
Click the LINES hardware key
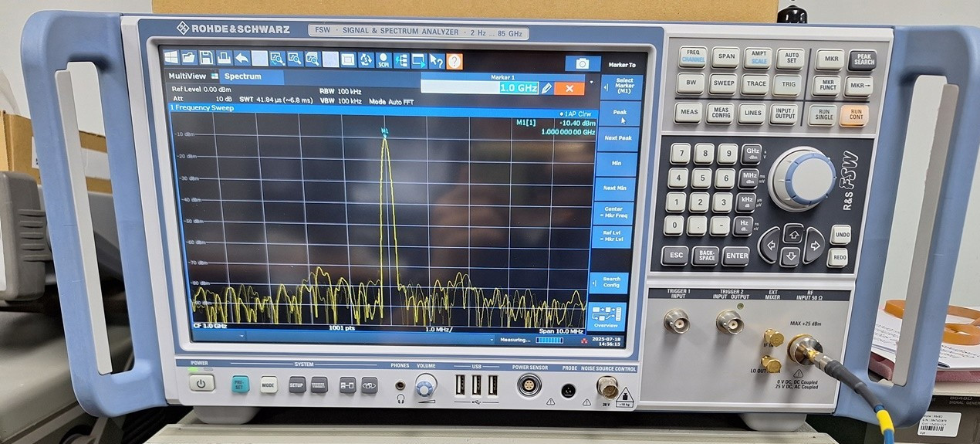point(752,114)
